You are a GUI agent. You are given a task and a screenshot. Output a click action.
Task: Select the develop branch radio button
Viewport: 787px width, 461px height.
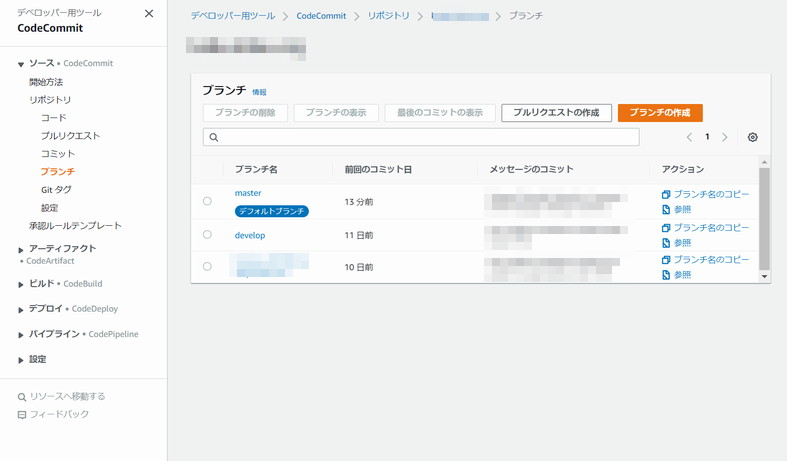(207, 235)
